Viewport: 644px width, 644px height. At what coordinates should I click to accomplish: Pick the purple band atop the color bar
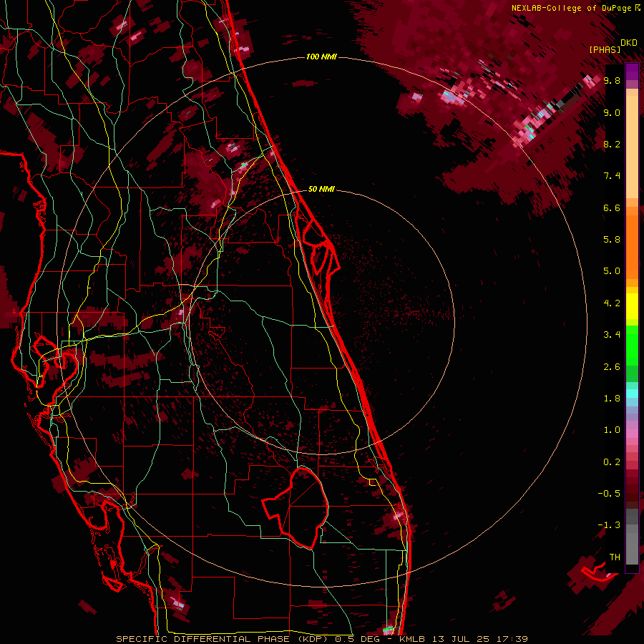[632, 72]
